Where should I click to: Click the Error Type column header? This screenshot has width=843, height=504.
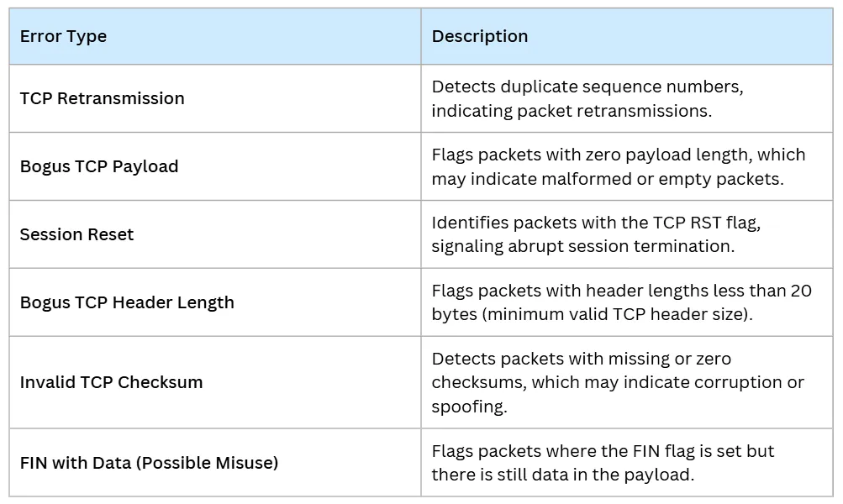64,37
